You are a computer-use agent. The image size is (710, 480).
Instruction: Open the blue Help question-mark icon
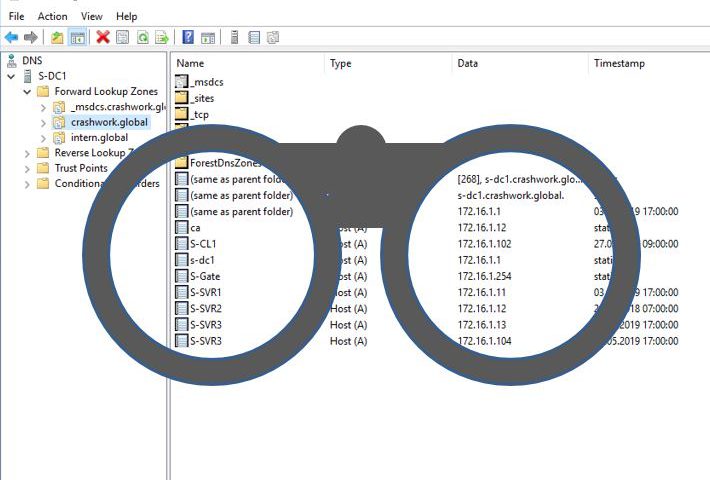[x=187, y=37]
